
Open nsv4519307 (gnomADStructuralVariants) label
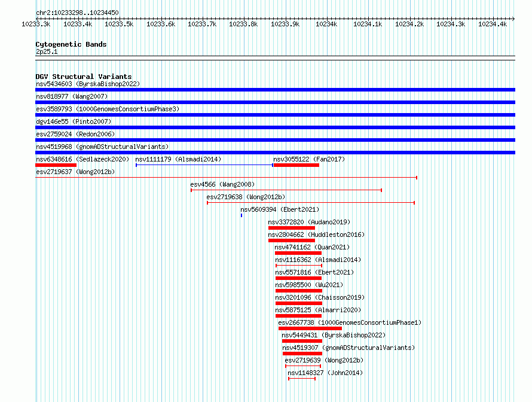pyautogui.click(x=348, y=348)
